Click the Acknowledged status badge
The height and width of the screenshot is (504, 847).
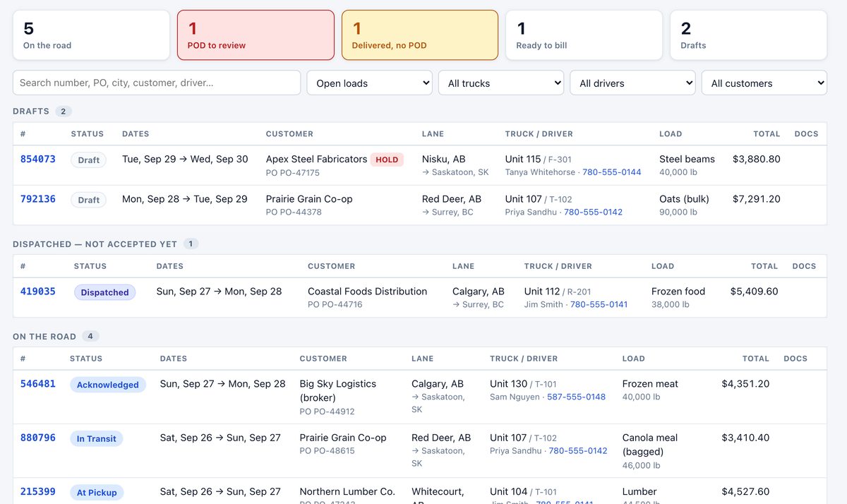pyautogui.click(x=108, y=385)
